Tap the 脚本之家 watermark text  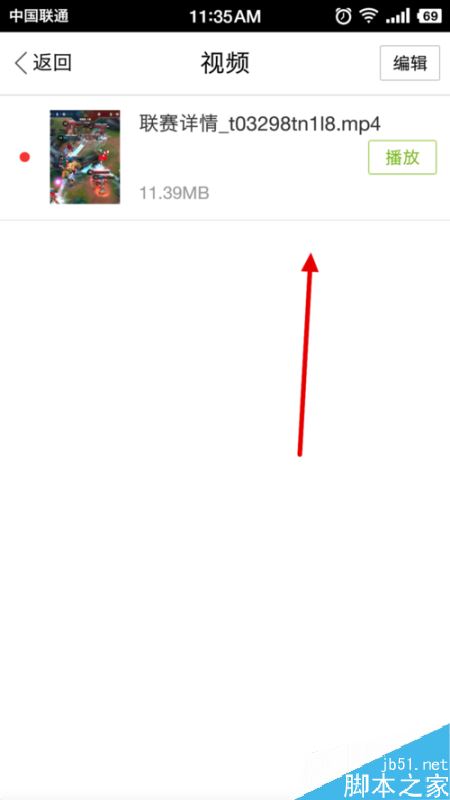click(x=396, y=785)
